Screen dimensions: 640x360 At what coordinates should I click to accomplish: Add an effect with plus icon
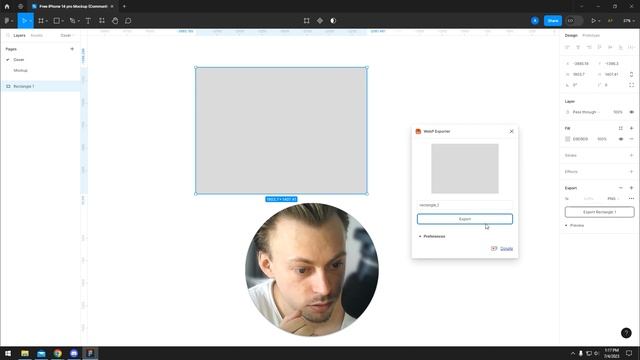631,171
